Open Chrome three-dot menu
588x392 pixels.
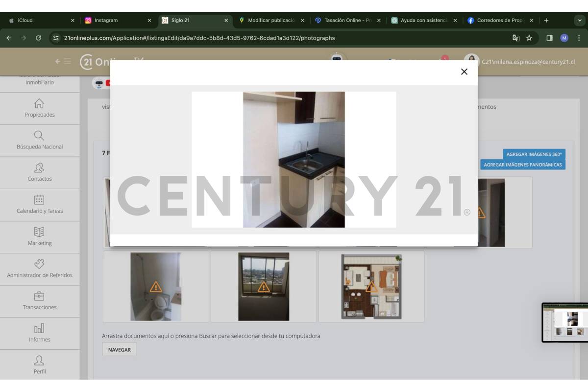[x=579, y=38]
